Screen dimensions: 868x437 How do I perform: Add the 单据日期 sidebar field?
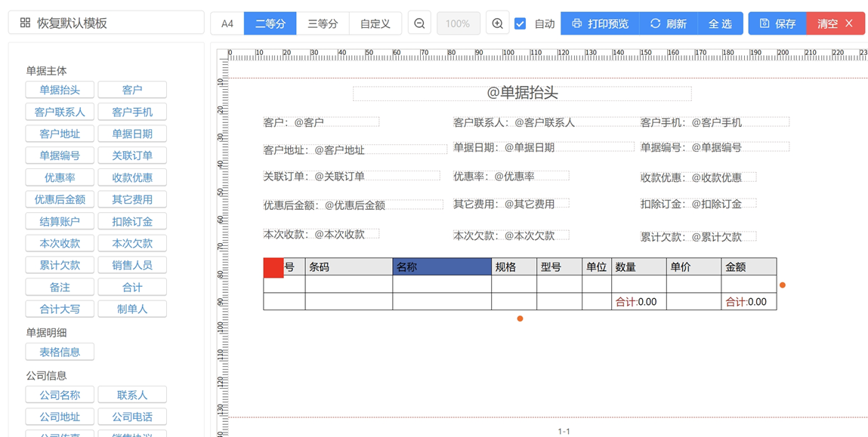[x=132, y=134]
